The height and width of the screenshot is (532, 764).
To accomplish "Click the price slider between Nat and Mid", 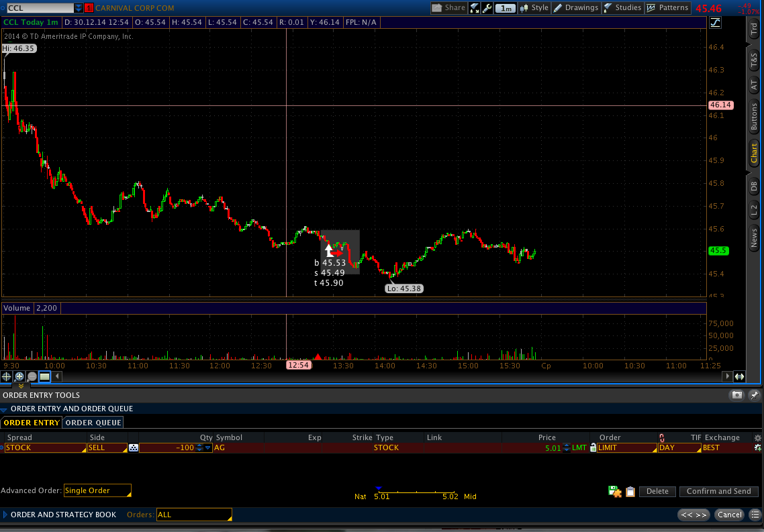I will pos(417,492).
